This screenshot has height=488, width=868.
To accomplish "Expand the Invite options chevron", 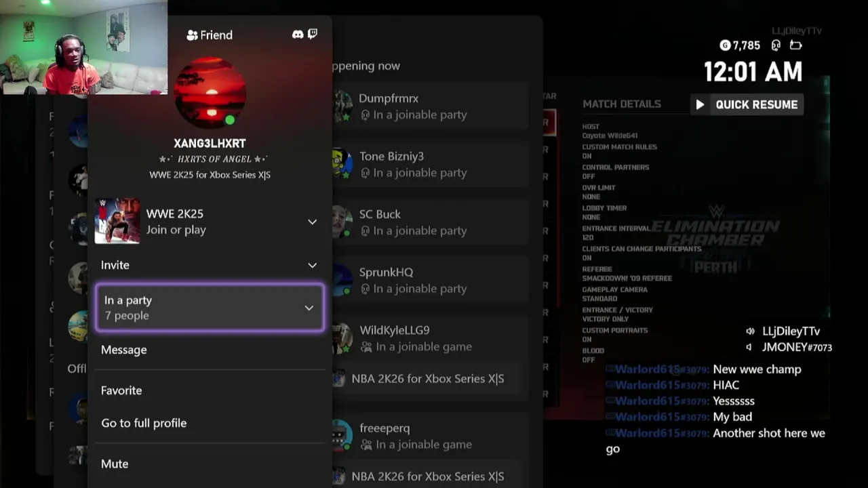I will (x=312, y=265).
